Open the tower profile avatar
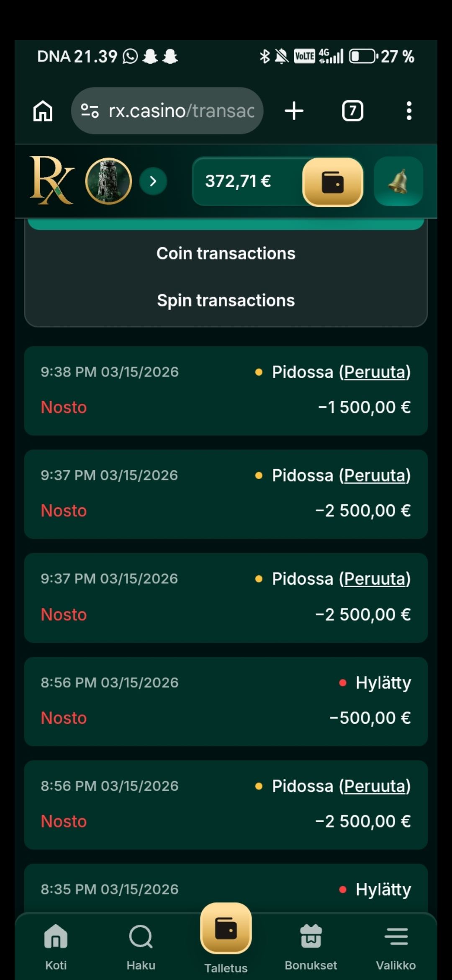Screen dimensions: 452x980 tap(108, 181)
